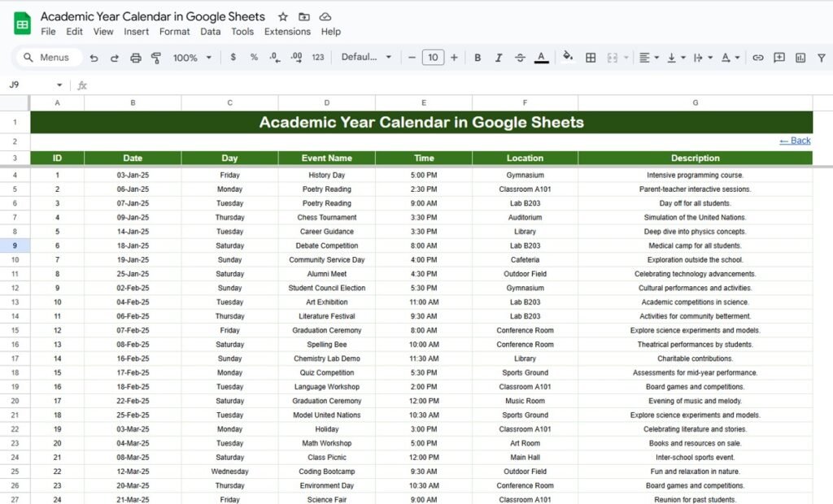
Task: Open the Format menu
Action: [174, 32]
